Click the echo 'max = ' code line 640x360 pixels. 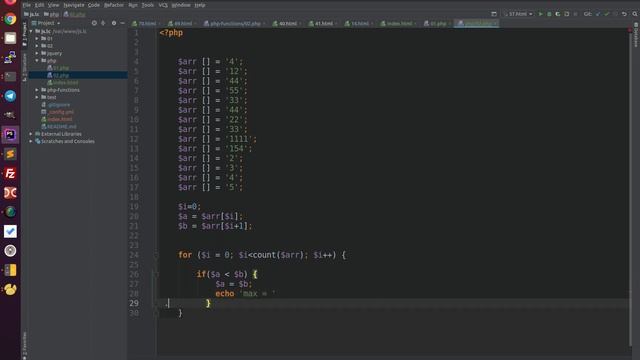click(x=245, y=293)
